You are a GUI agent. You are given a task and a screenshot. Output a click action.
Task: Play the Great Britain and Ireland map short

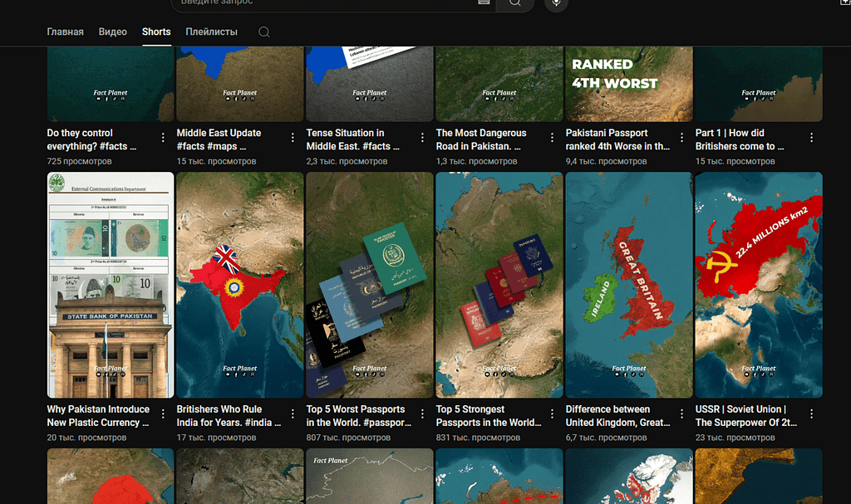tap(629, 285)
